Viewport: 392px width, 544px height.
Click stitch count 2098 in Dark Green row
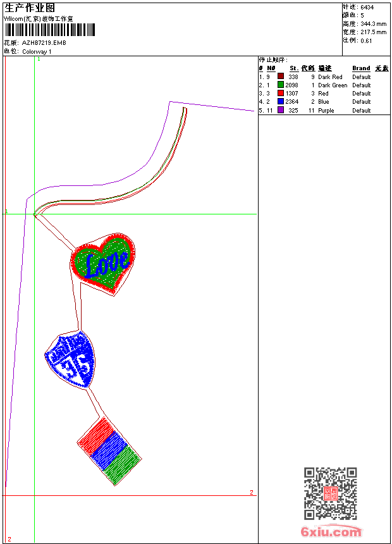[x=291, y=85]
